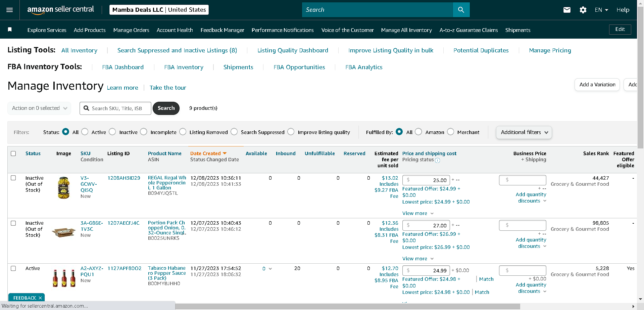Select Fulfilled By Amazon radio
The image size is (644, 310).
coord(418,132)
